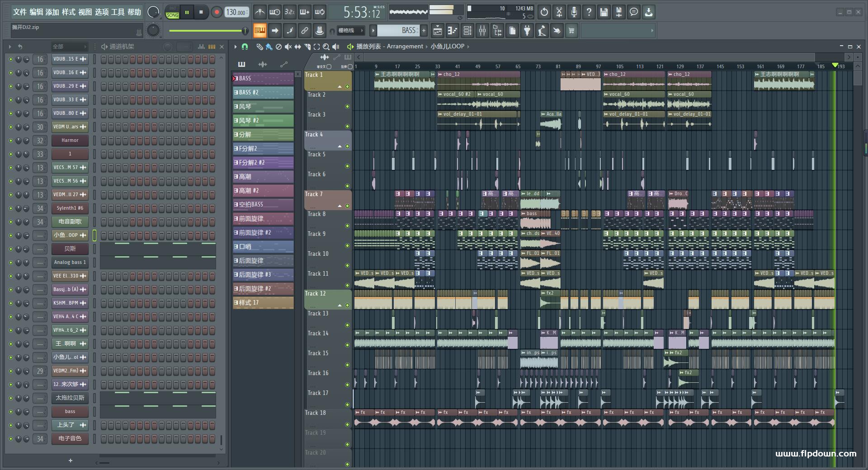Toggle the zero-cross checkbox in playlist header
The height and width of the screenshot is (470, 868).
[329, 67]
